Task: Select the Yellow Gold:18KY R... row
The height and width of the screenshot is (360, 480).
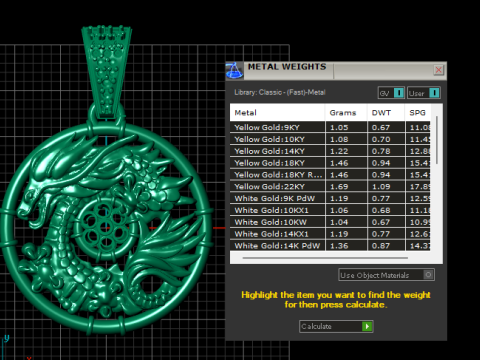Action: pos(330,175)
